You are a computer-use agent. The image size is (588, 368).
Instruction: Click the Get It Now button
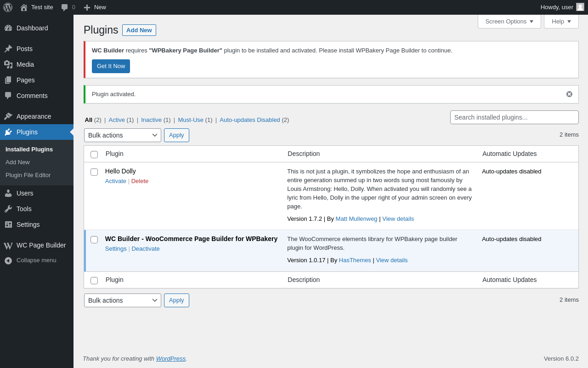point(111,66)
